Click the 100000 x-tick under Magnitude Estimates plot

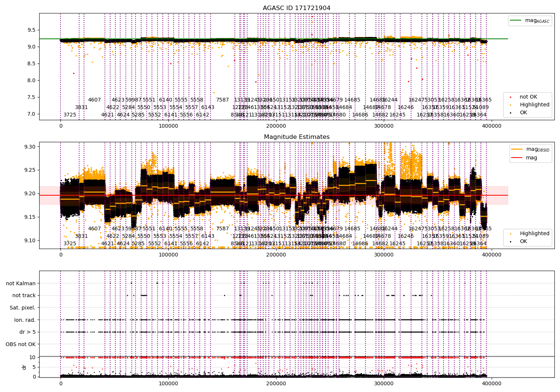(x=168, y=255)
